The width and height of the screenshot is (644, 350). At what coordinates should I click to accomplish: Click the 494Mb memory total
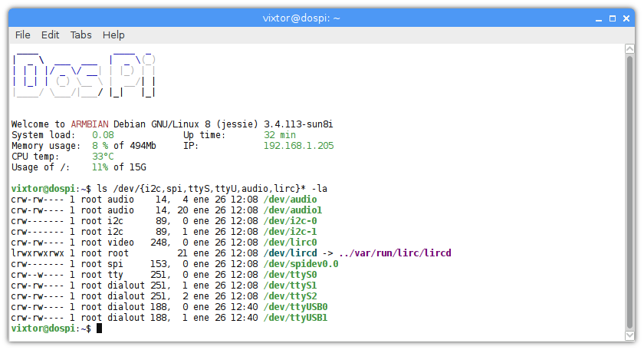click(143, 146)
